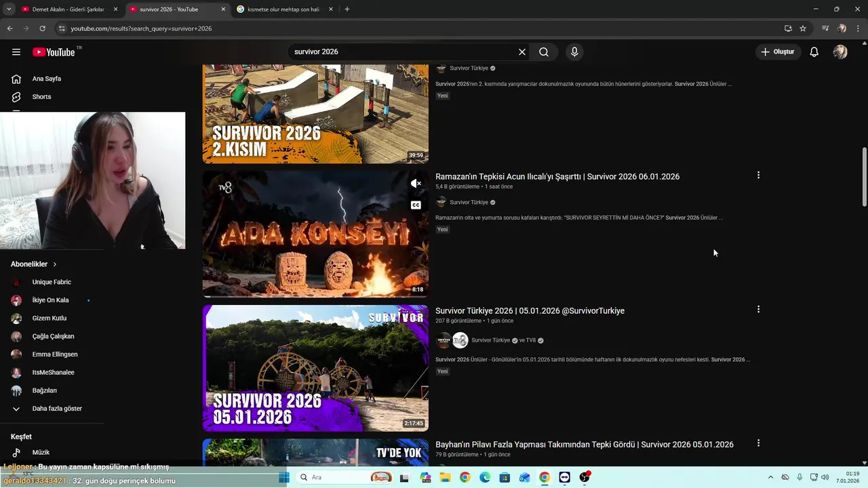Switch to kısmetse olur mehtap tab
Image resolution: width=868 pixels, height=488 pixels.
click(285, 9)
